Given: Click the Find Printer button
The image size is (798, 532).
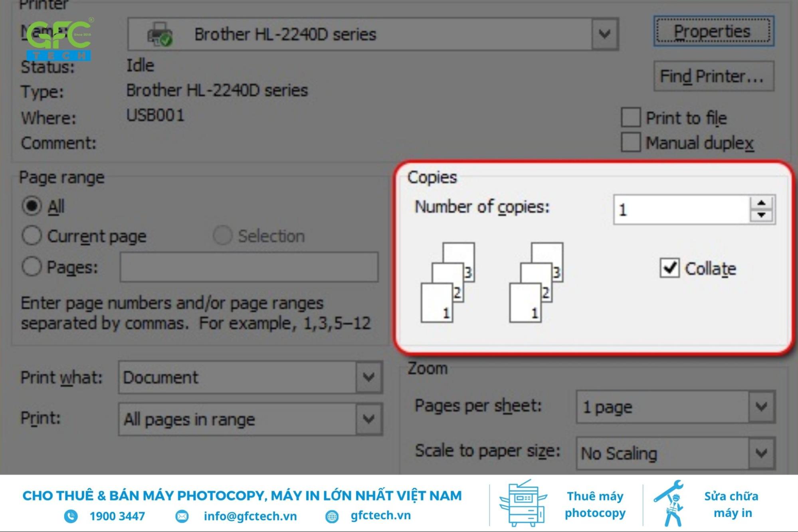Looking at the screenshot, I should point(713,76).
